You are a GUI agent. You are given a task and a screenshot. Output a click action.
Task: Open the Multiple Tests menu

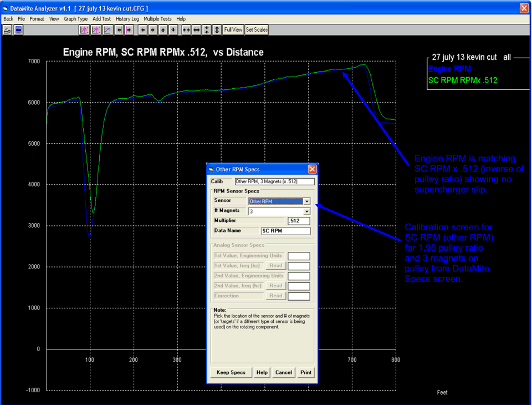[x=157, y=19]
